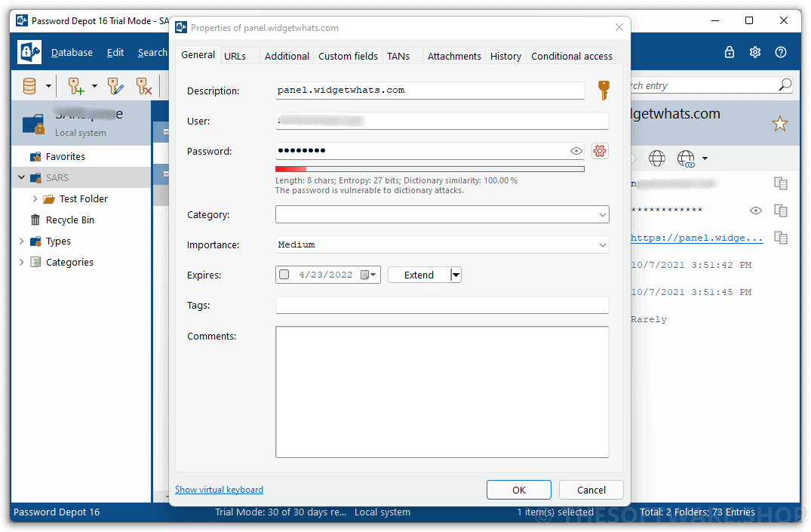
Task: Click the Extend button
Action: tap(419, 275)
